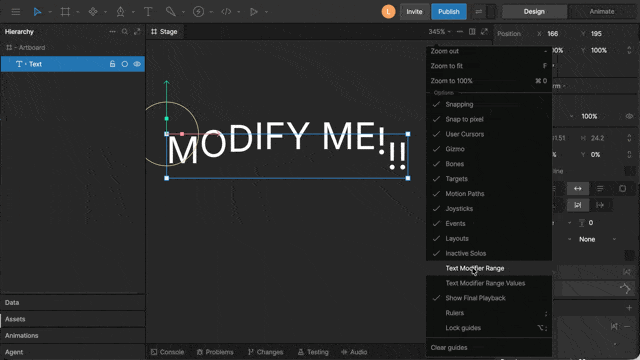Viewport: 640px width, 360px height.
Task: Toggle Targets display option
Action: point(489,179)
